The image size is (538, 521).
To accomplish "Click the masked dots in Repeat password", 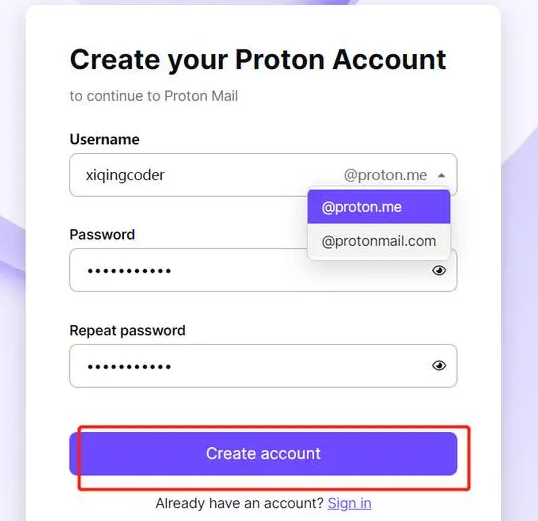I will click(129, 367).
